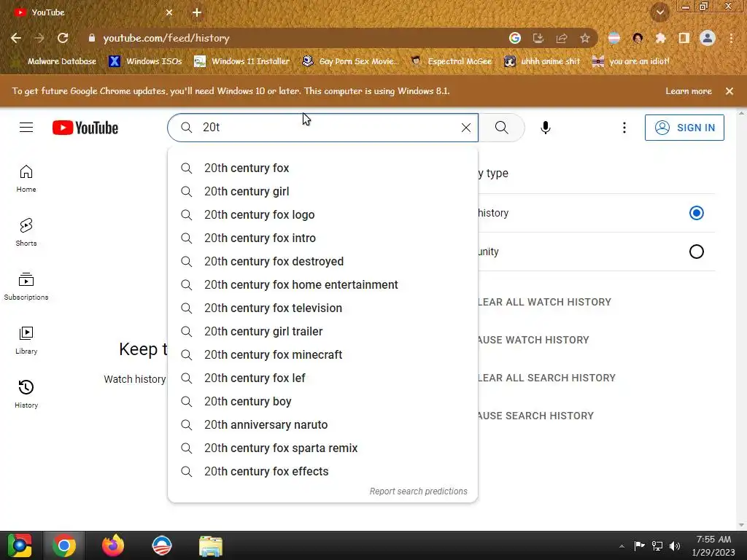Screen dimensions: 747x560
Task: Toggle the Chrome side panel
Action: pyautogui.click(x=684, y=38)
